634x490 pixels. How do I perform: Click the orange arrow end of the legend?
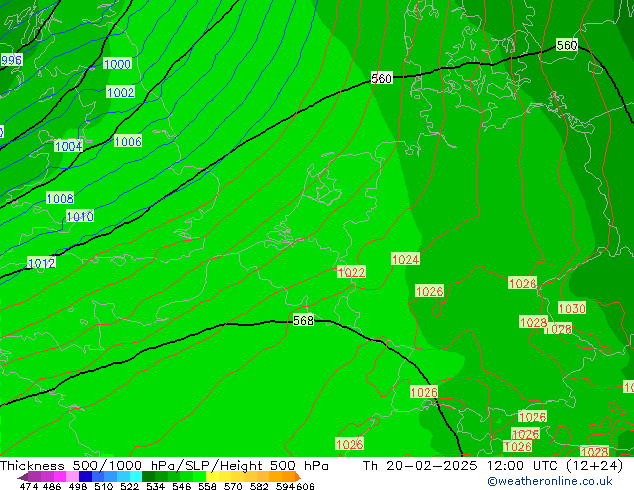[298, 477]
